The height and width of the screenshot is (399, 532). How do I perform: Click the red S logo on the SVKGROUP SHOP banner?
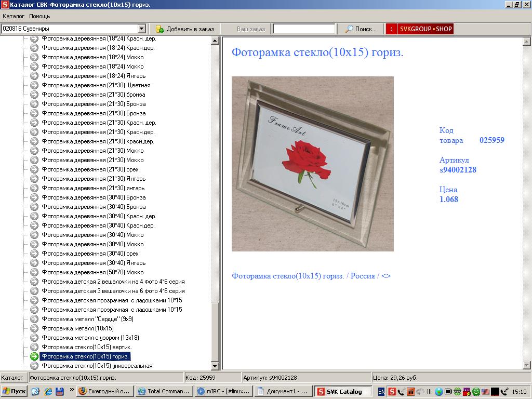391,29
